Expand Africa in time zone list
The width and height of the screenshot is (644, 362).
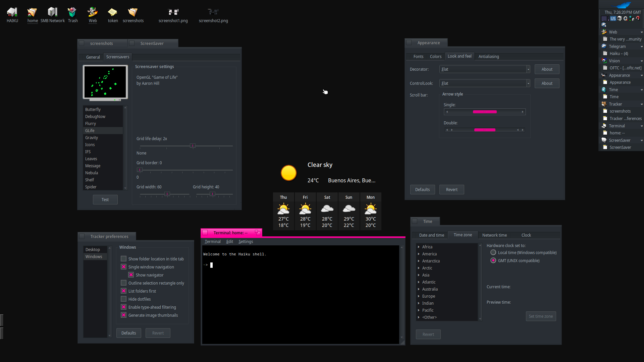coord(419,247)
